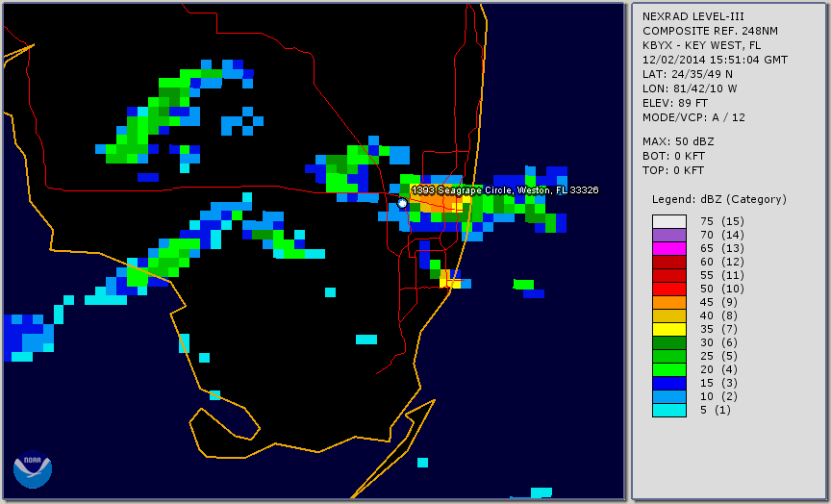Click the LAT: 24/35/49 N text

pyautogui.click(x=688, y=74)
